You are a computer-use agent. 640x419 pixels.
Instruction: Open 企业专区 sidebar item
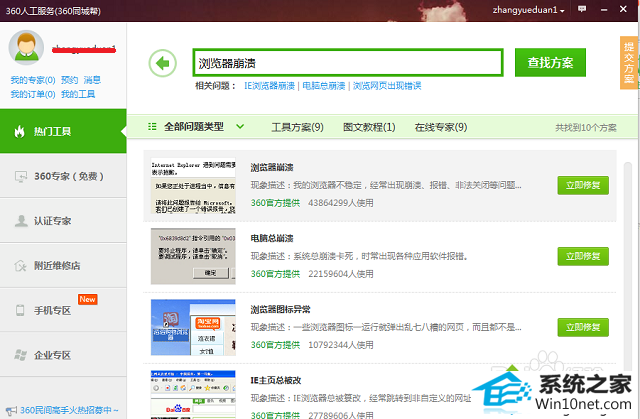point(63,355)
